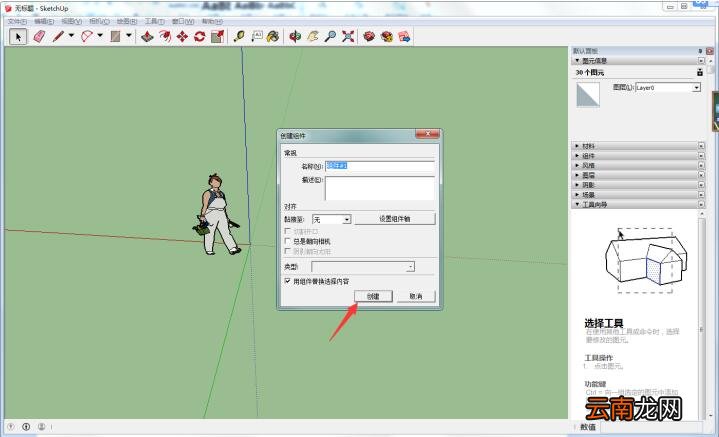Image resolution: width=719 pixels, height=437 pixels.
Task: Click the 设置组件轴 (Set Component Axes) button
Action: click(x=395, y=219)
